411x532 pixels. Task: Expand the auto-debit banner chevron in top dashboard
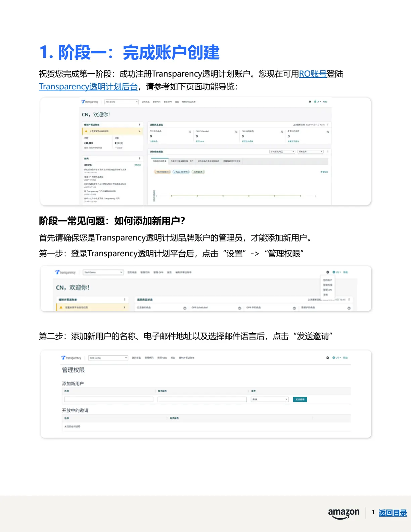pyautogui.click(x=139, y=131)
